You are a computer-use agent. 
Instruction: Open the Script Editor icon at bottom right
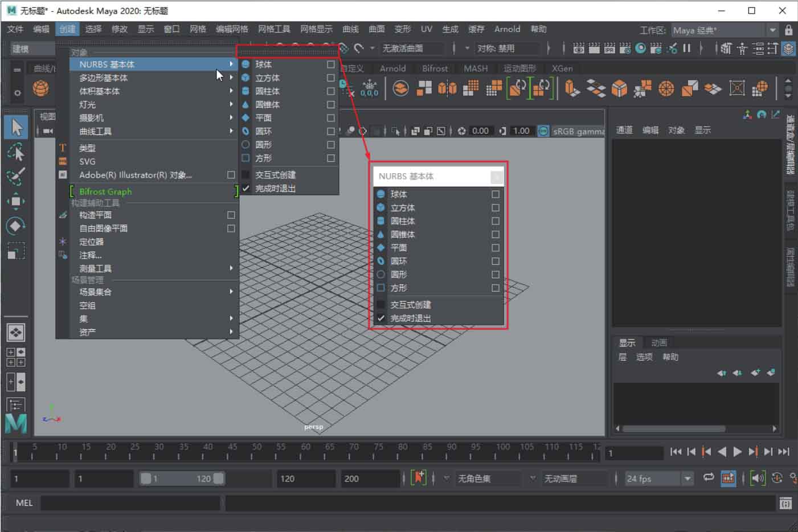tap(785, 503)
